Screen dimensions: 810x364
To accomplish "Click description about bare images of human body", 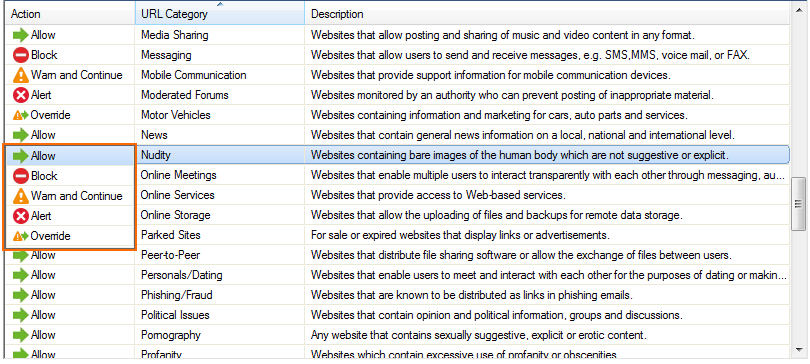I will (x=520, y=155).
